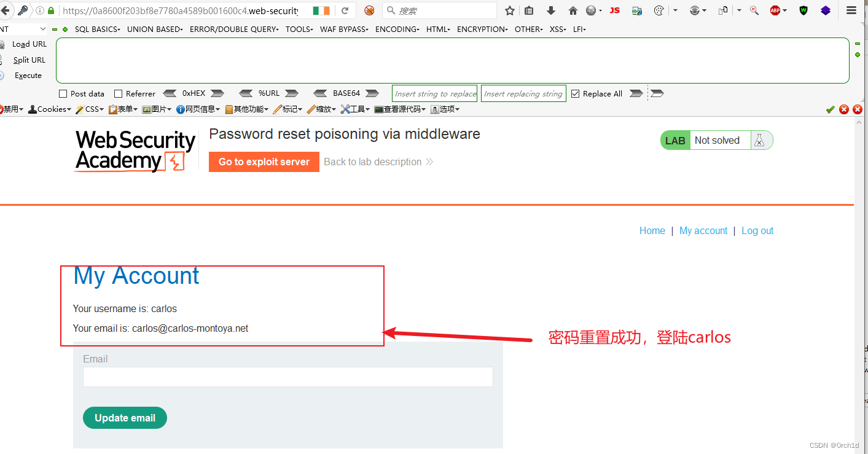Click HackBar Split URL
This screenshot has width=868, height=454.
coord(29,60)
